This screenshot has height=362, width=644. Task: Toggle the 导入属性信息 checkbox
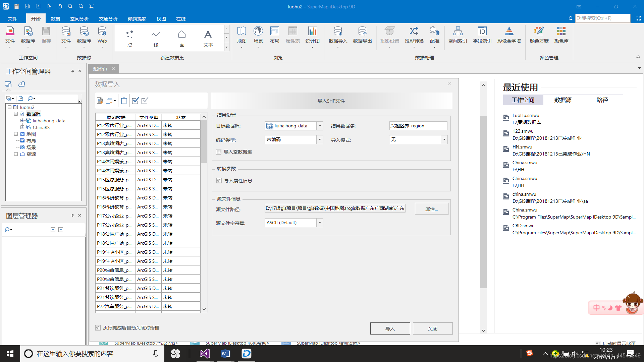(219, 181)
